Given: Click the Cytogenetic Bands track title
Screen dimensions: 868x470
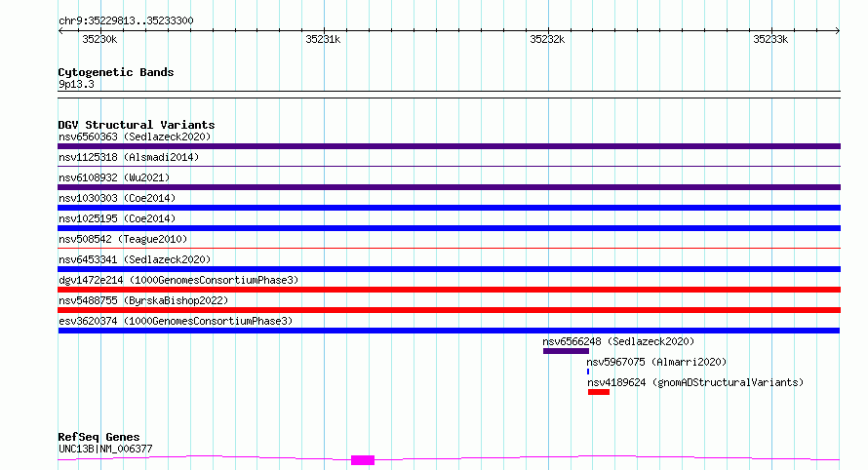Looking at the screenshot, I should pos(116,72).
